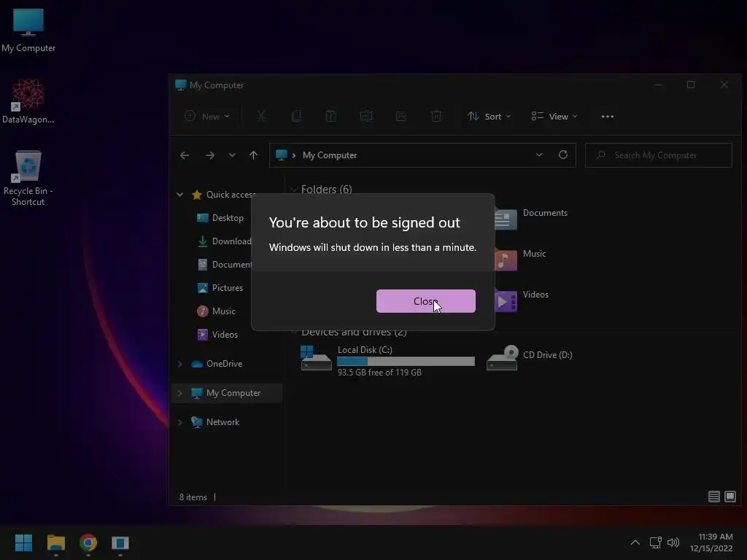Click the 93.5 GB free of 119 GB text
This screenshot has height=560, width=747.
(379, 373)
